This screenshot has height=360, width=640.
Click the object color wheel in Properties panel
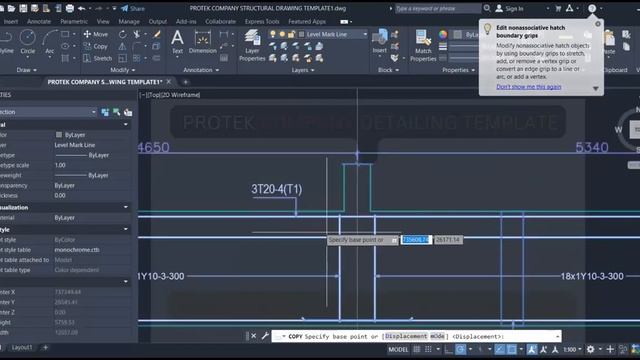(443, 35)
